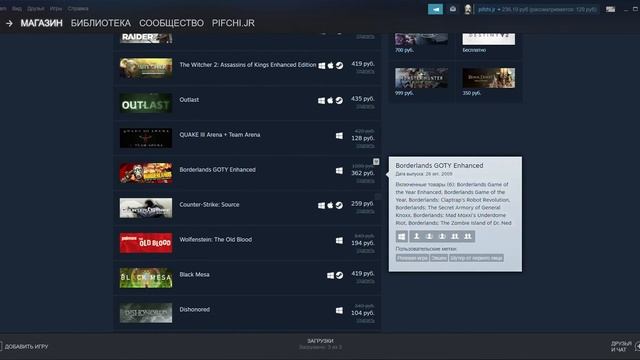Click the Black Mesa capsule image
The image size is (640, 360).
146,278
